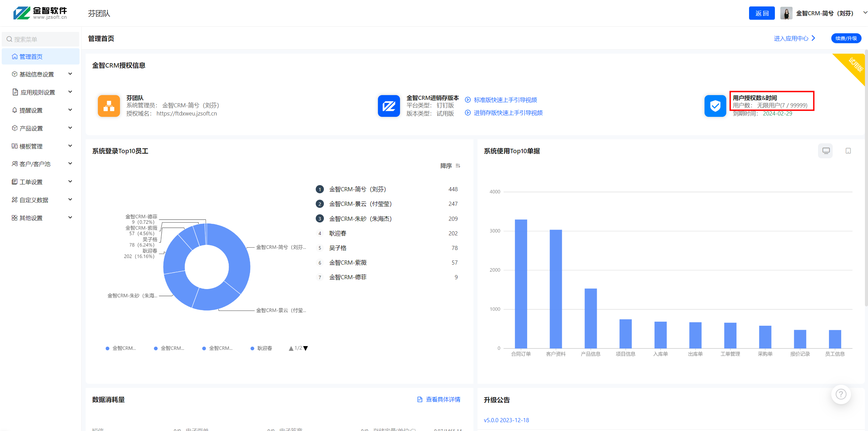Go to previous legend page arrow

coord(291,348)
